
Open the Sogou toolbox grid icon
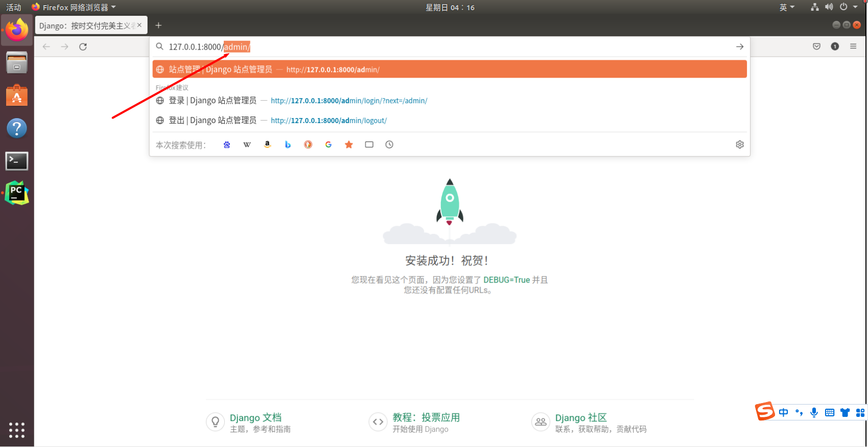[x=860, y=412]
